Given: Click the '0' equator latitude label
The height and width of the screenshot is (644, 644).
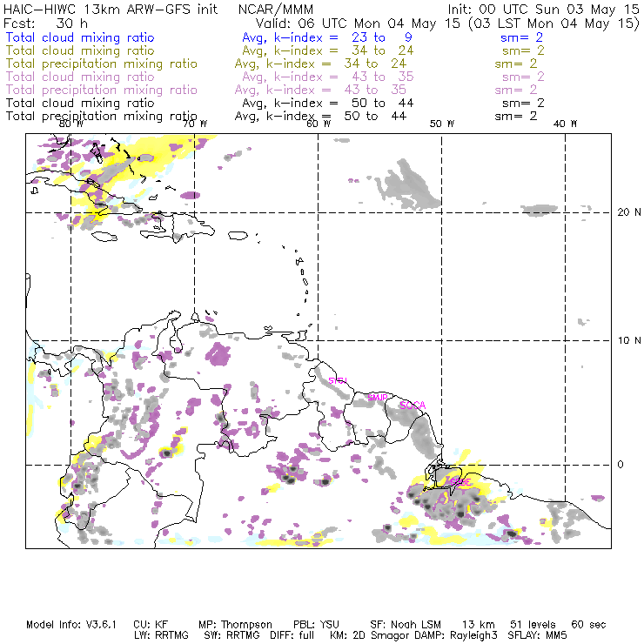Looking at the screenshot, I should pyautogui.click(x=621, y=465).
